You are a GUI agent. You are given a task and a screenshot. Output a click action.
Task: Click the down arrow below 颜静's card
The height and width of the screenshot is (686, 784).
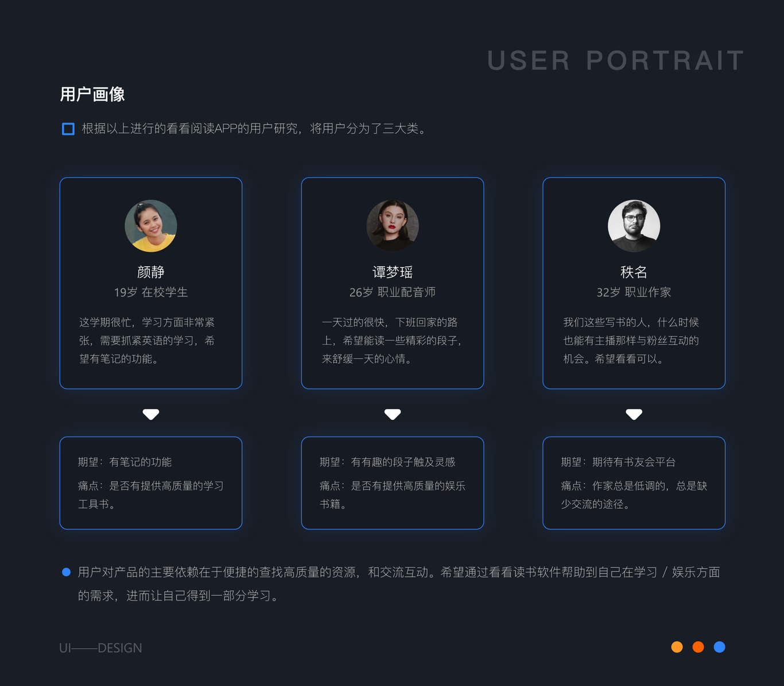click(x=151, y=414)
